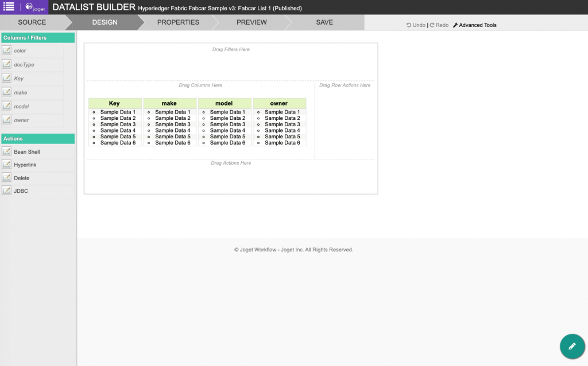Select the owner column header in the table
The image size is (588, 366).
click(280, 103)
